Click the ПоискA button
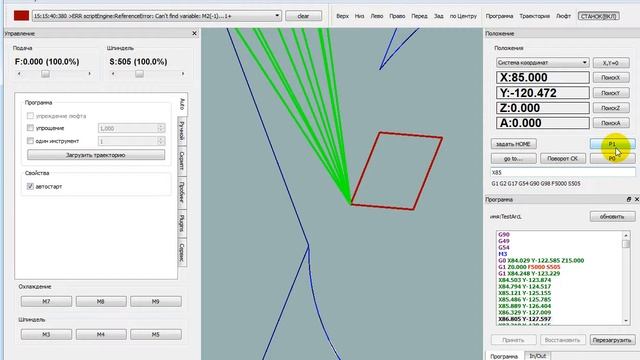Image resolution: width=640 pixels, height=360 pixels. point(611,123)
